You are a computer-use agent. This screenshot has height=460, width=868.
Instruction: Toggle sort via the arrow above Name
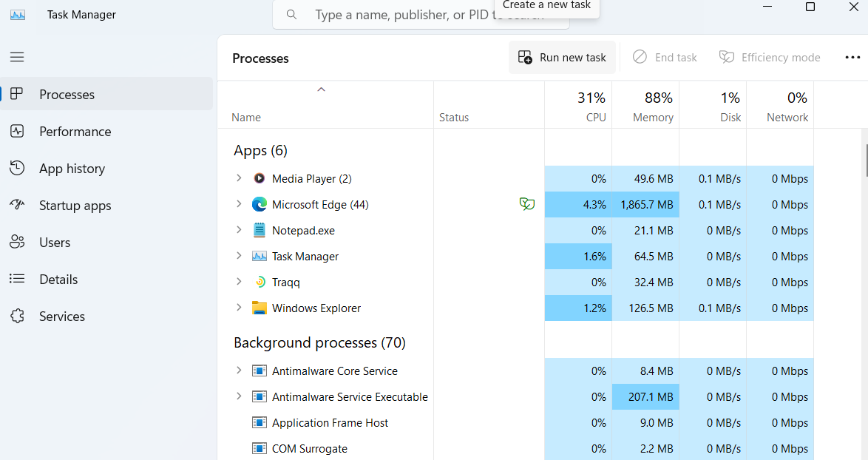tap(321, 89)
